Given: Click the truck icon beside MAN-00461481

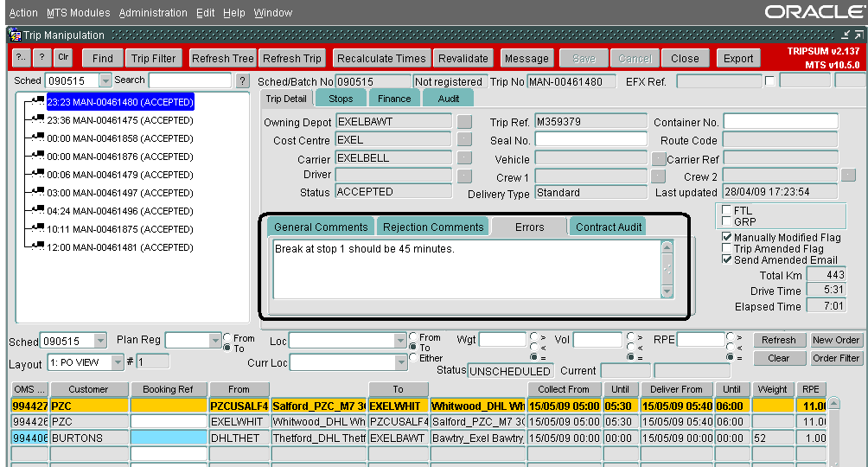Looking at the screenshot, I should (38, 246).
